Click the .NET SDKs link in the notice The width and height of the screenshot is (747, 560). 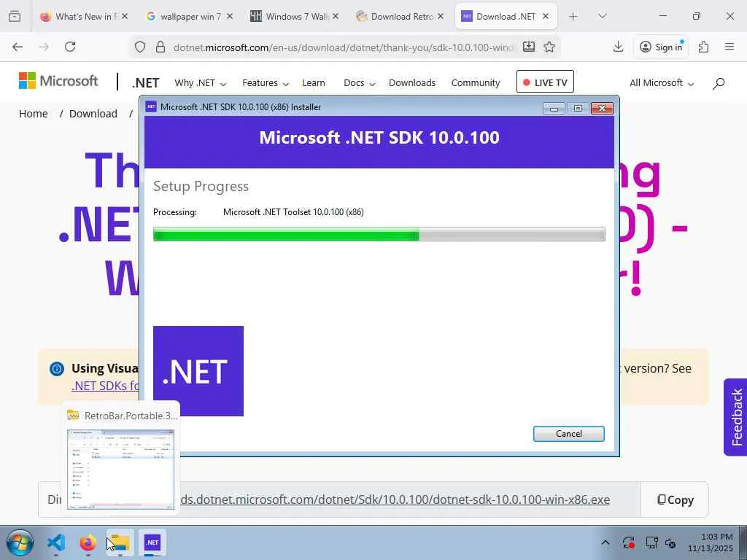[105, 386]
